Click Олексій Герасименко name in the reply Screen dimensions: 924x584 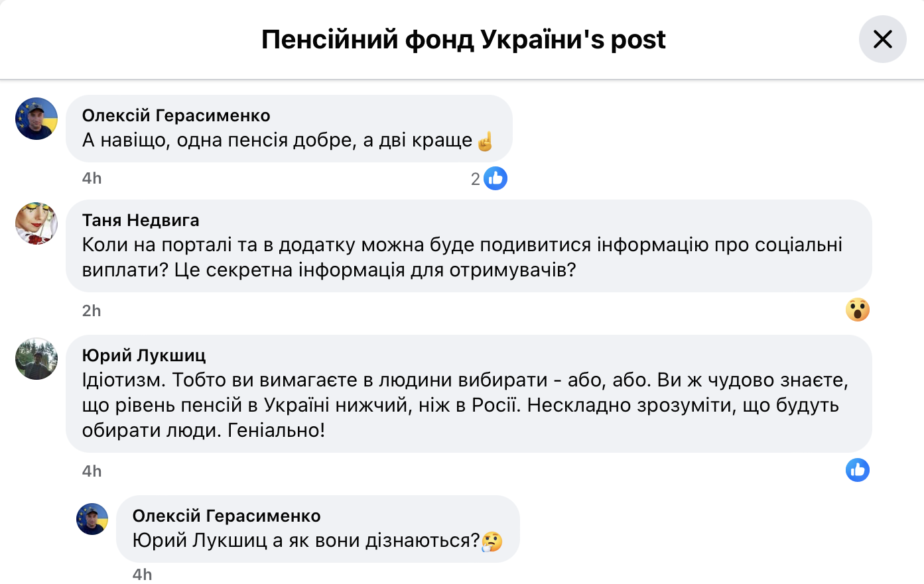(226, 516)
